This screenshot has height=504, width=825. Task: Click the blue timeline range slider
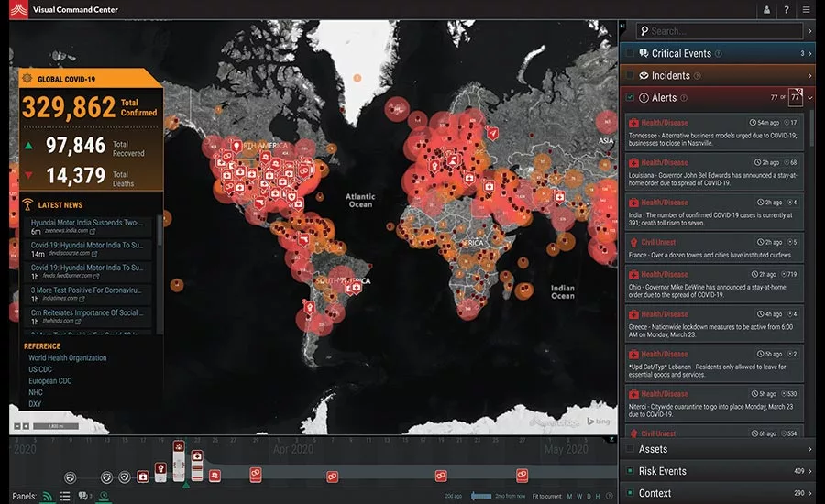click(x=480, y=496)
